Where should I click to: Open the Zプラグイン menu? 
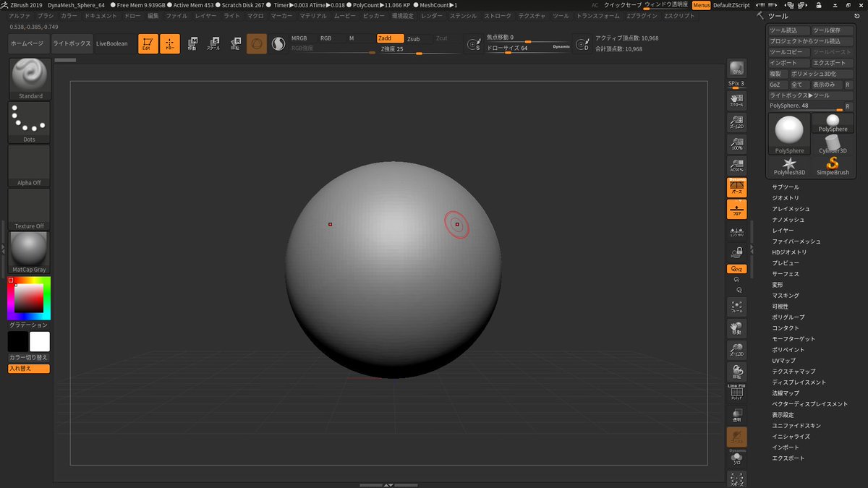pos(642,15)
